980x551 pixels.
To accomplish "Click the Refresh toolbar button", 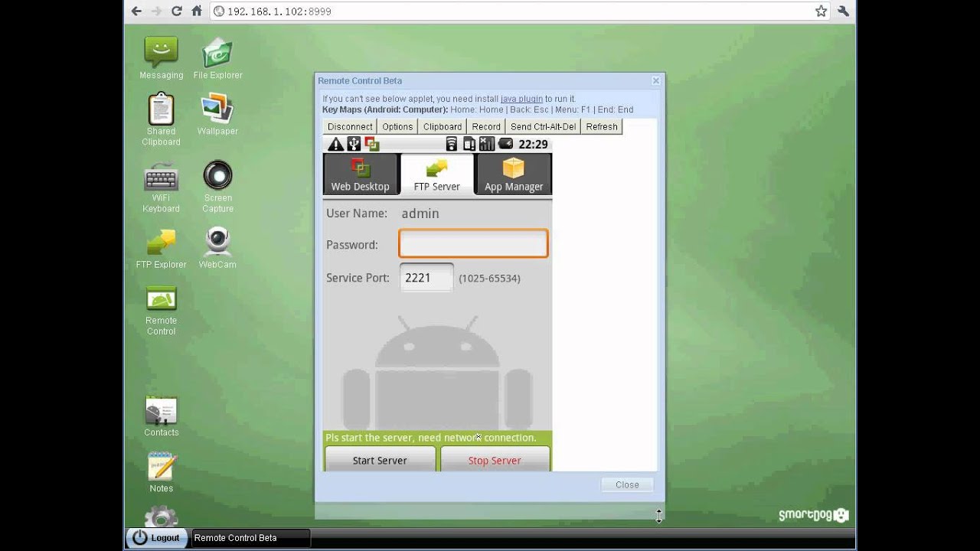I will (x=602, y=127).
